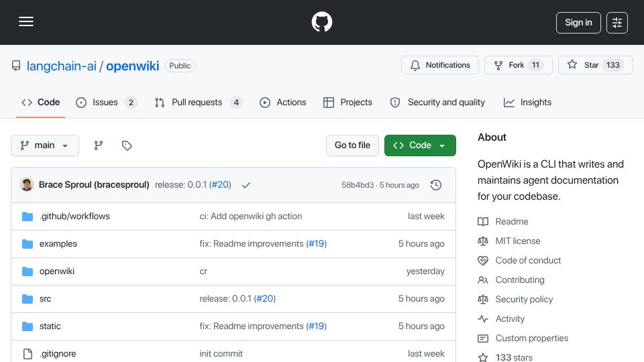Click '5 hours ago' in the examples row
The width and height of the screenshot is (644, 362).
coord(421,244)
